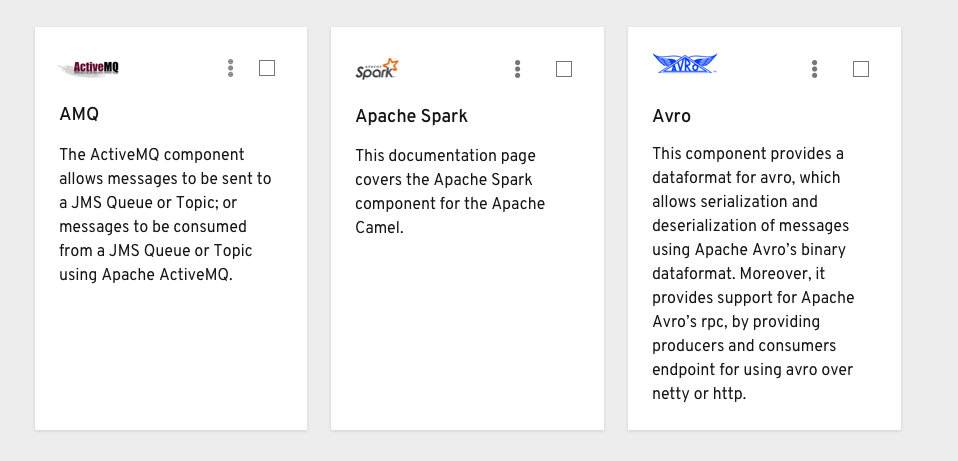
Task: Select the Apache Spark card checkbox
Action: click(x=564, y=69)
